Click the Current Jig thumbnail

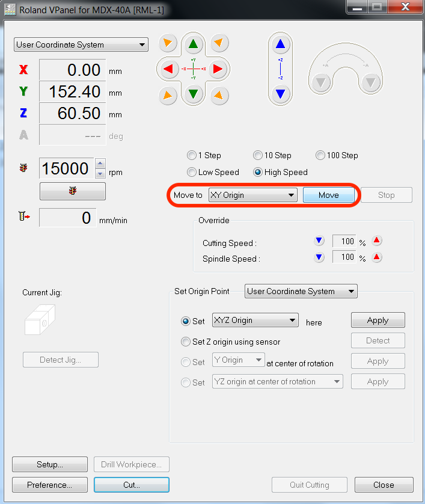(x=40, y=319)
